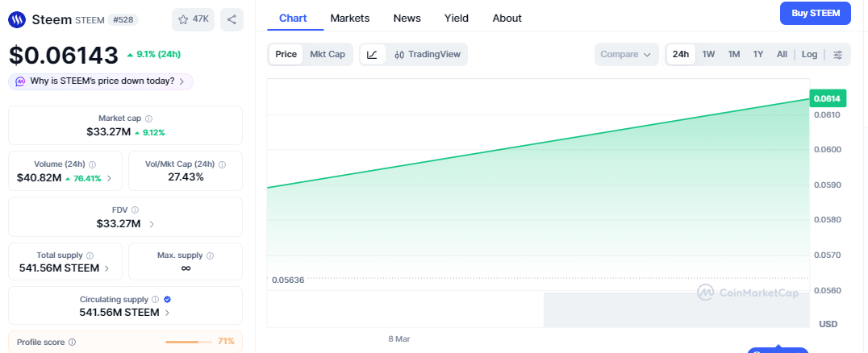Click the AI chat icon beside price question
Viewport: 868px width, 353px height.
[x=20, y=81]
